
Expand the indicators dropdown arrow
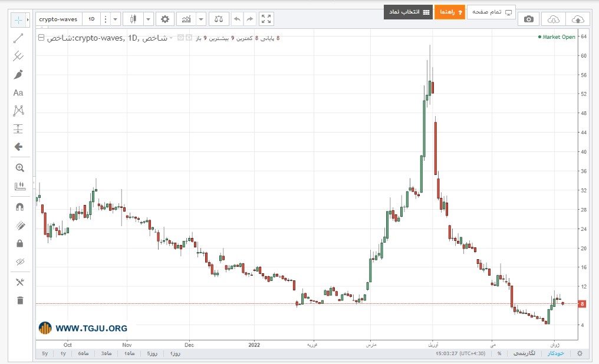tap(201, 19)
